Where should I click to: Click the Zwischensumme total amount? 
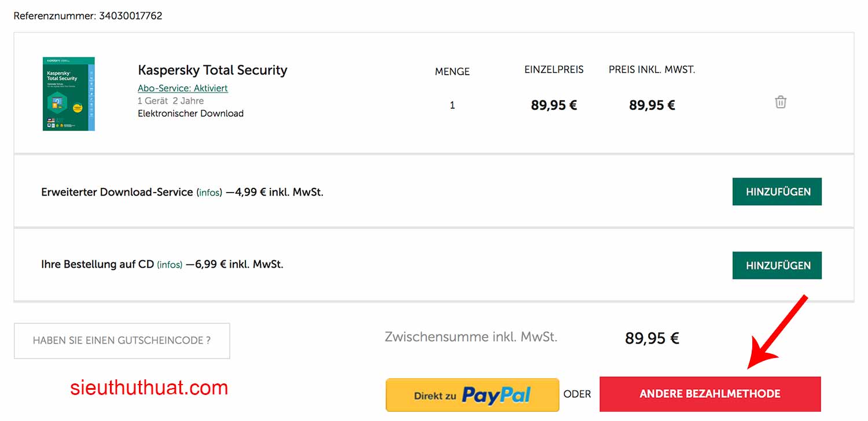tap(652, 338)
